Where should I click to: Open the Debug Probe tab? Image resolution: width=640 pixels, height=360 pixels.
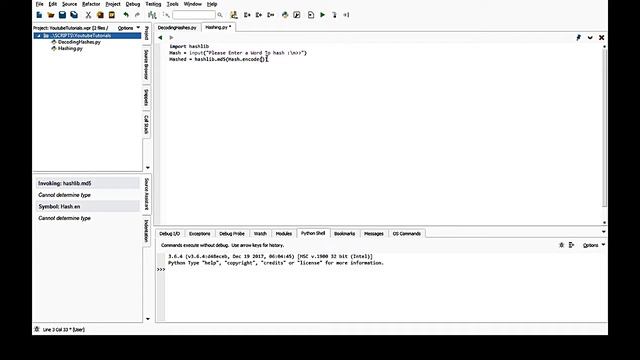(232, 233)
